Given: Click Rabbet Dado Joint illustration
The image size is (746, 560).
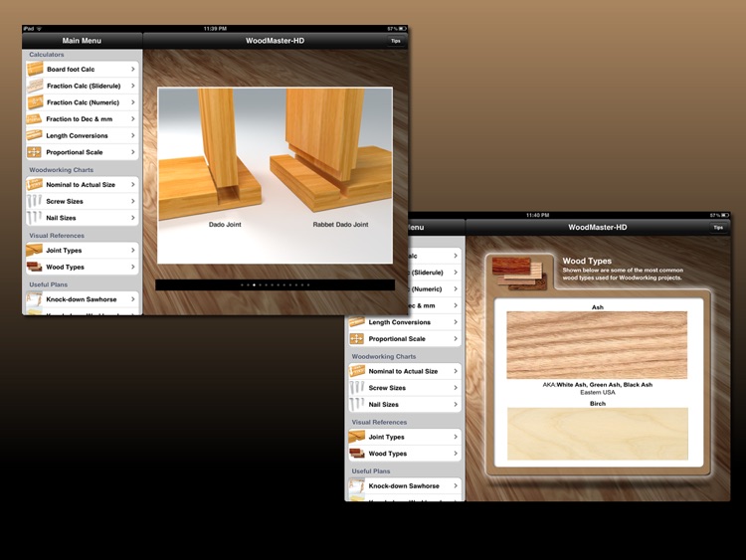Looking at the screenshot, I should [x=331, y=150].
